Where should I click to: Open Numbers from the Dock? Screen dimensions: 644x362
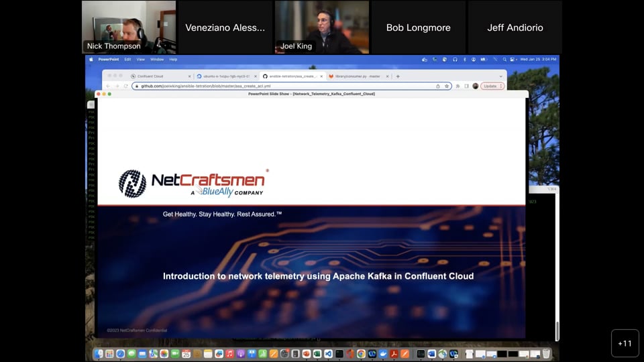pos(262,354)
